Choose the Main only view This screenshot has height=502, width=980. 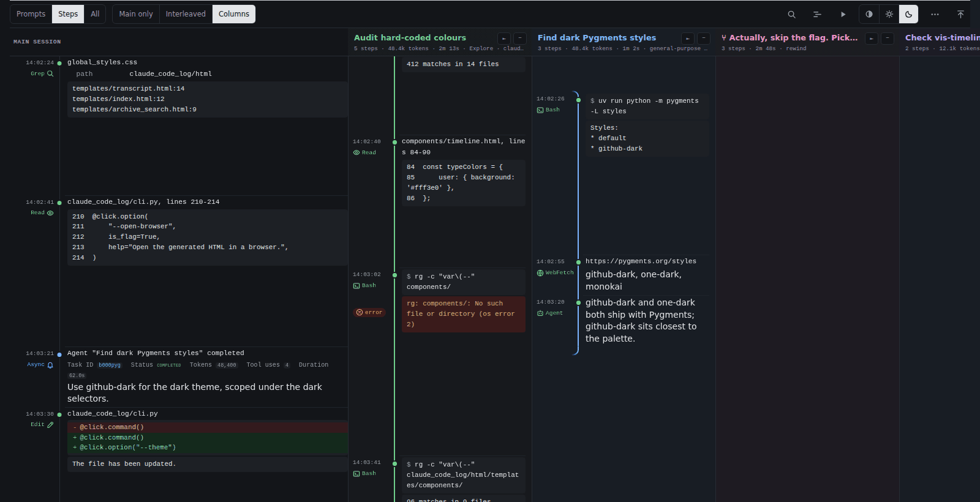(136, 14)
